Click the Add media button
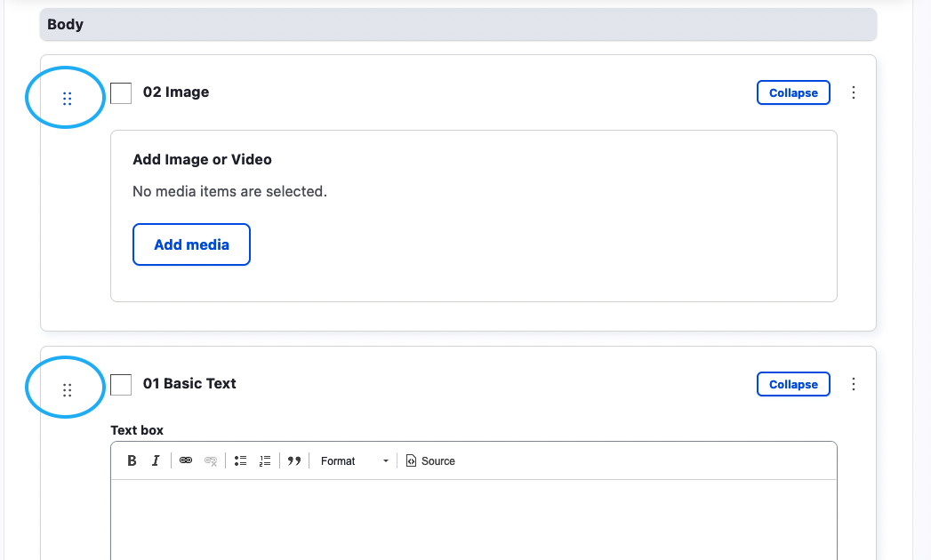This screenshot has height=560, width=931. pyautogui.click(x=191, y=244)
